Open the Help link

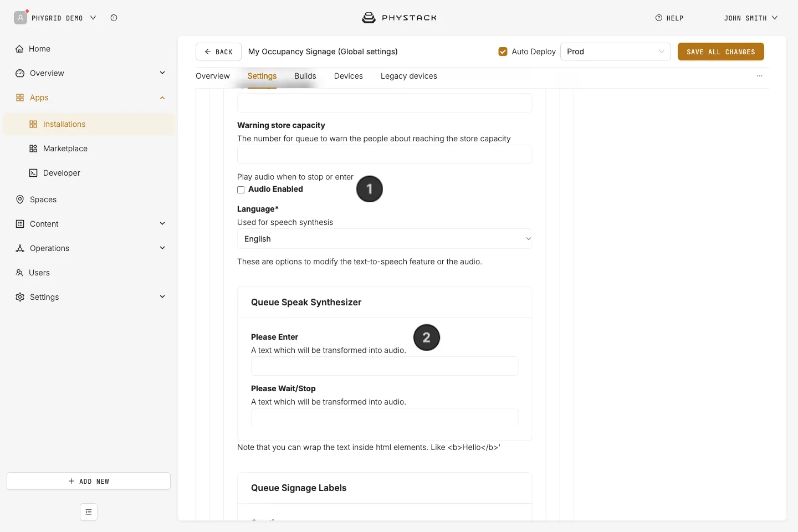[x=669, y=18]
